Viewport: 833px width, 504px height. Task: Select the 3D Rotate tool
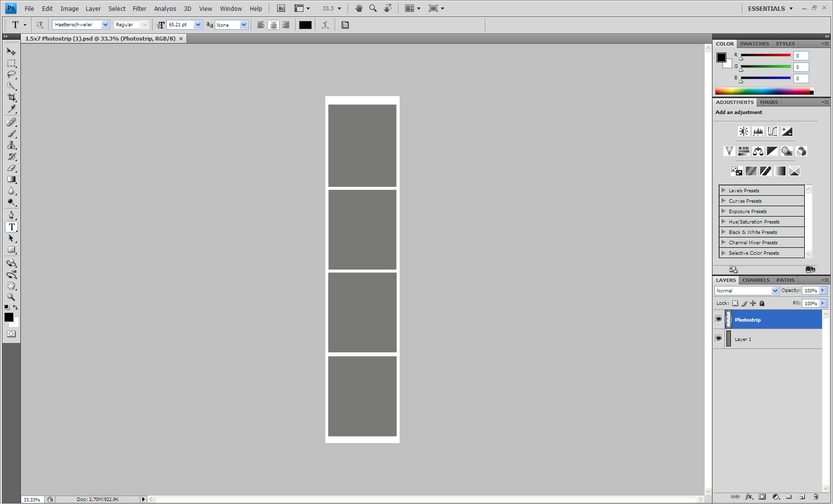pyautogui.click(x=11, y=263)
